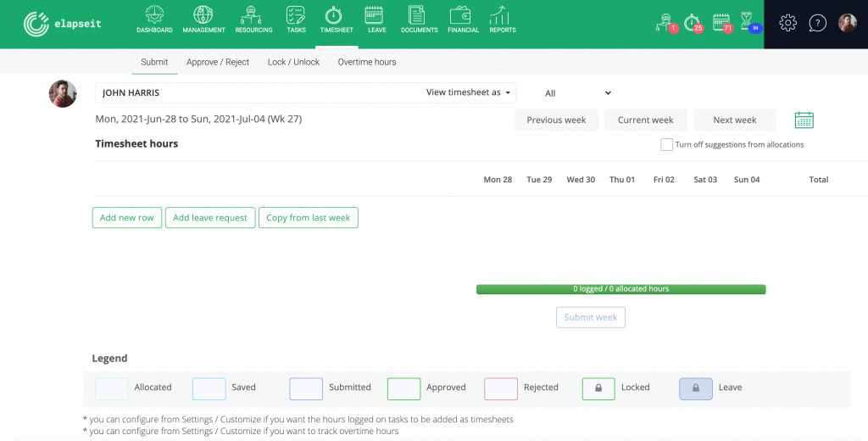Click the Submit week button
The height and width of the screenshot is (441, 868).
(591, 317)
